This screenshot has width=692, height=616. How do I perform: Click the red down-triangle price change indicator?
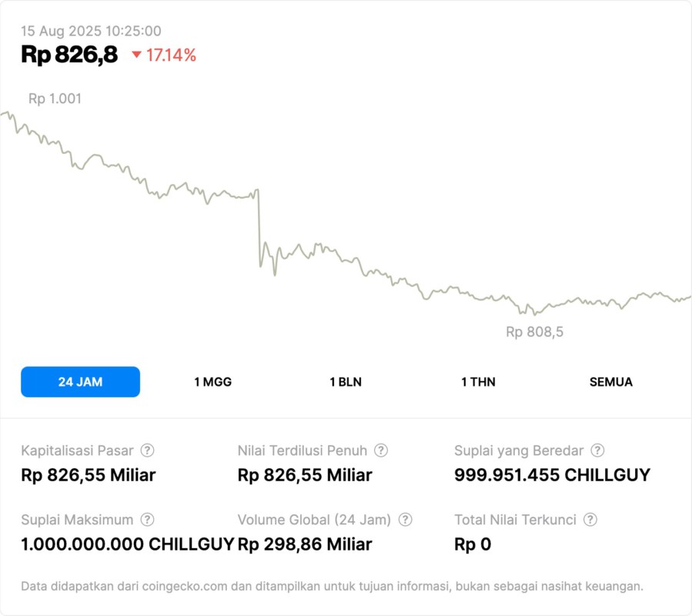(x=136, y=55)
